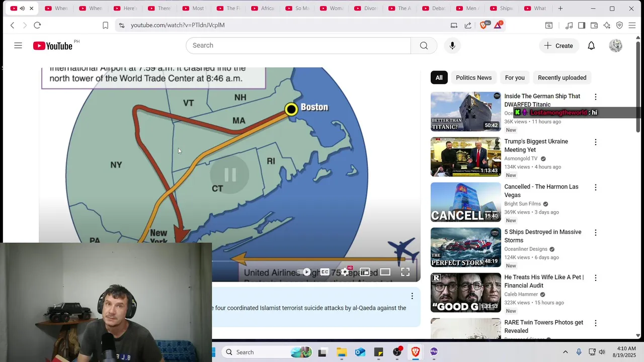644x362 pixels.
Task: Open the Leo AI sparkle icon
Action: coord(607,25)
